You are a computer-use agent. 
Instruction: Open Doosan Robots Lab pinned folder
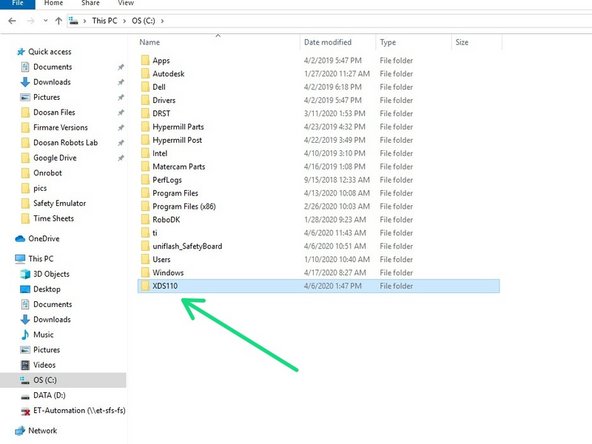[65, 142]
